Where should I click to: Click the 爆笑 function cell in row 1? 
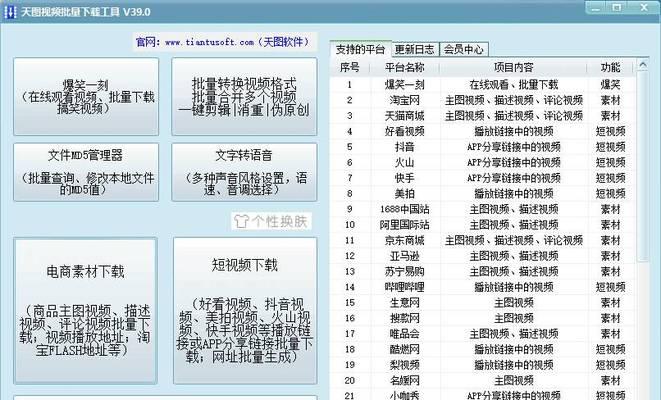[x=610, y=85]
